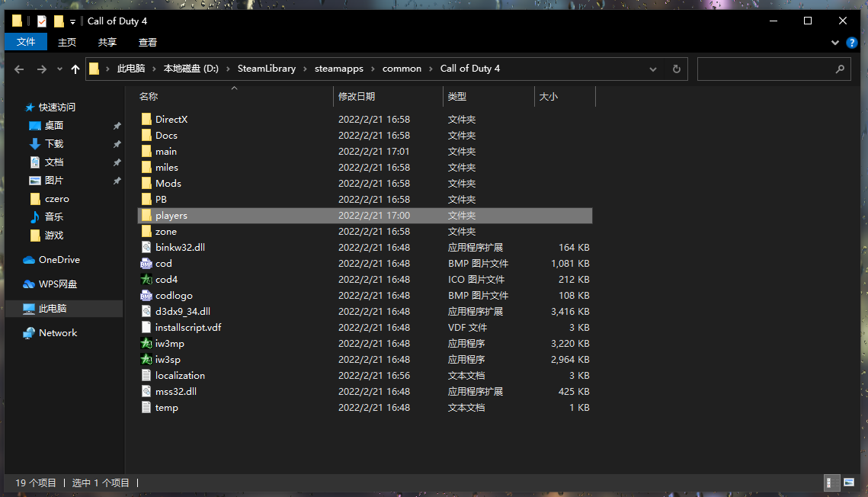Open the address bar history dropdown
The image size is (868, 497).
[652, 69]
